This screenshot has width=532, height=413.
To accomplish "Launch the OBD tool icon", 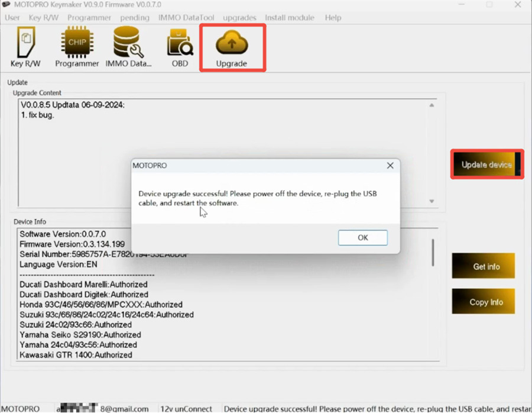I will [x=180, y=47].
